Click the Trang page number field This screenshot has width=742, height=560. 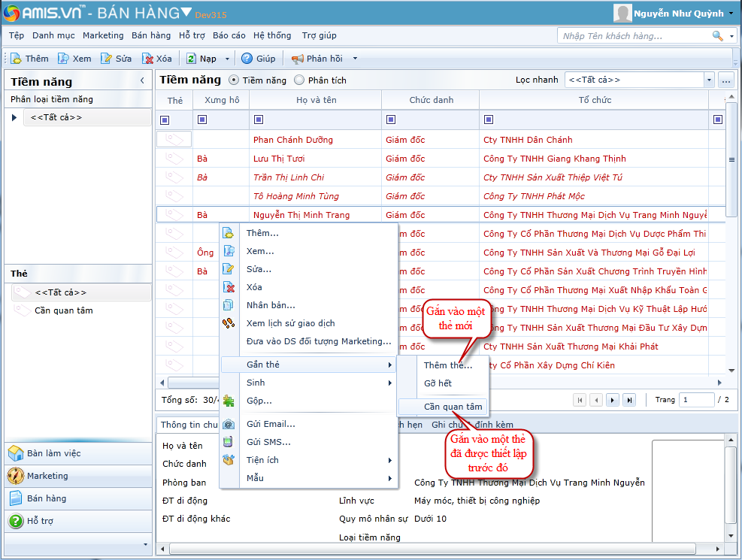[696, 400]
